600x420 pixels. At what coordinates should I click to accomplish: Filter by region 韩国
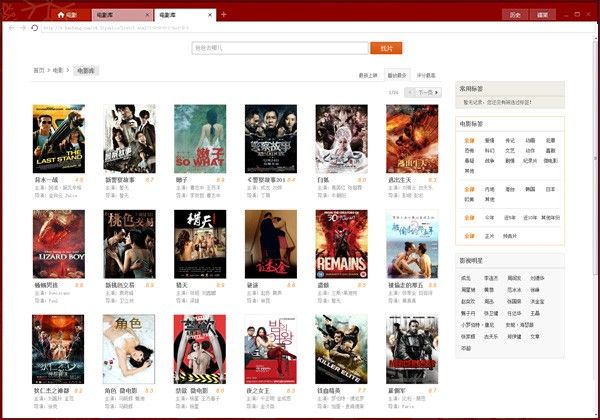(530, 189)
